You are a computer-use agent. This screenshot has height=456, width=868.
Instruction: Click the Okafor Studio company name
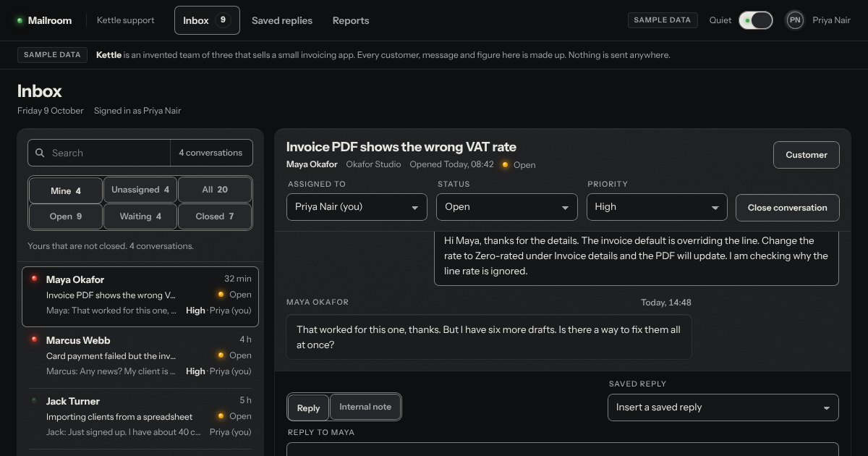tap(373, 164)
